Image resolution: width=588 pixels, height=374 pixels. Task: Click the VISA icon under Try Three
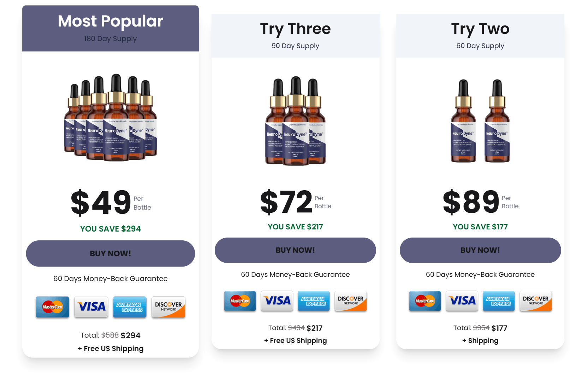coord(277,301)
